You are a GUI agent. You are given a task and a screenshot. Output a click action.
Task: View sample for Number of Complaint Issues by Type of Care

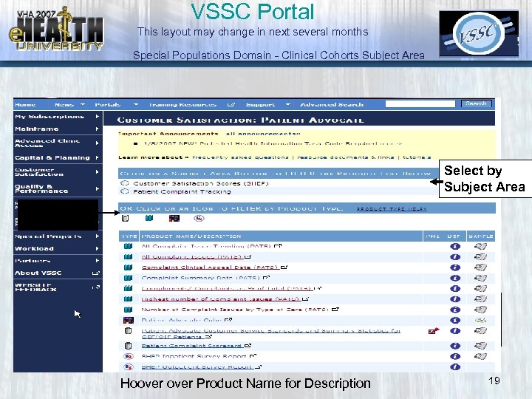(x=480, y=310)
